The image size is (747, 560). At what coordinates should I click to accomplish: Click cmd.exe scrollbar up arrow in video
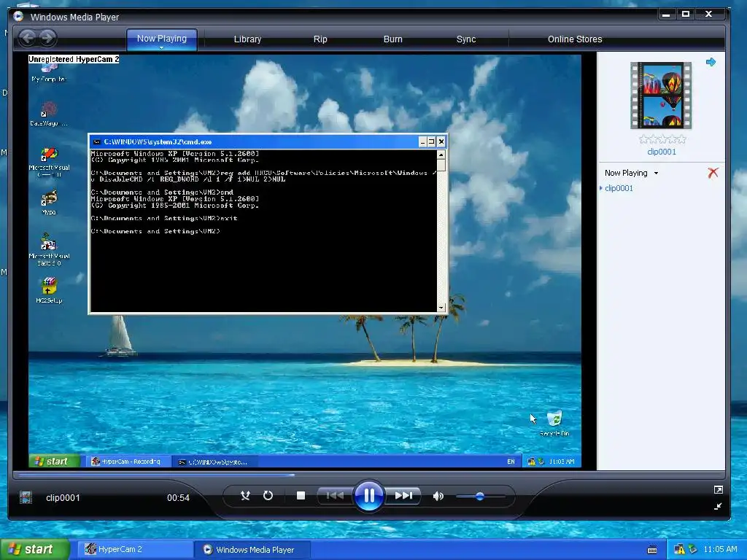pyautogui.click(x=441, y=155)
